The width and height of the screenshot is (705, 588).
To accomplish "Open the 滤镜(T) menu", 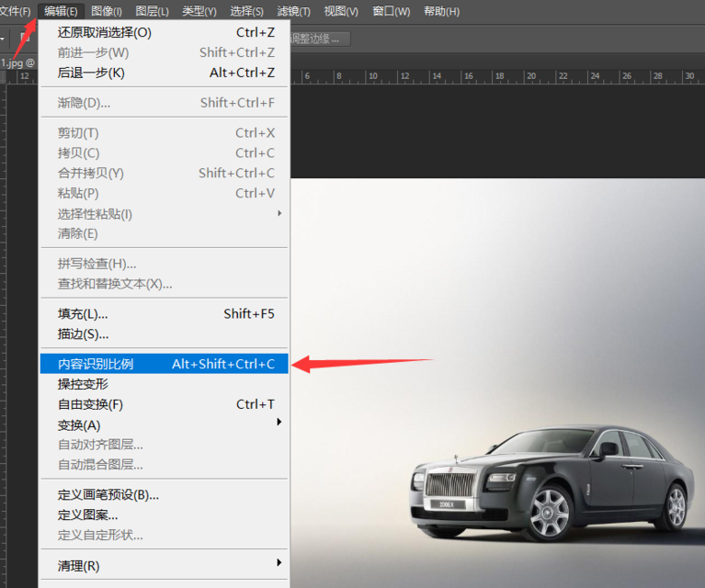I will tap(293, 11).
